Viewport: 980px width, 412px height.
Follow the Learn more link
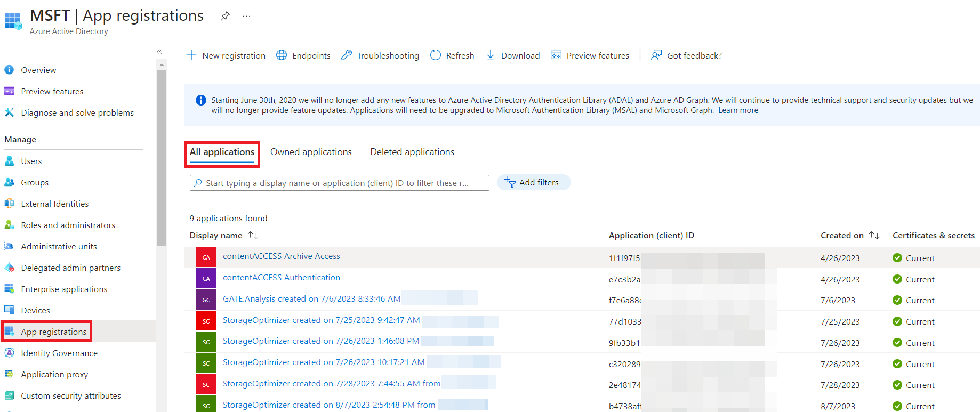[738, 110]
